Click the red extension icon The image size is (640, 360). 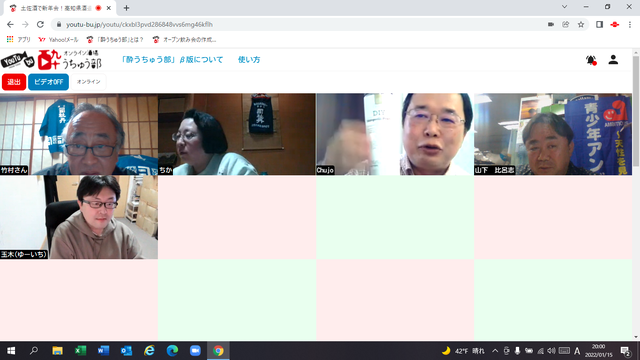tap(614, 24)
